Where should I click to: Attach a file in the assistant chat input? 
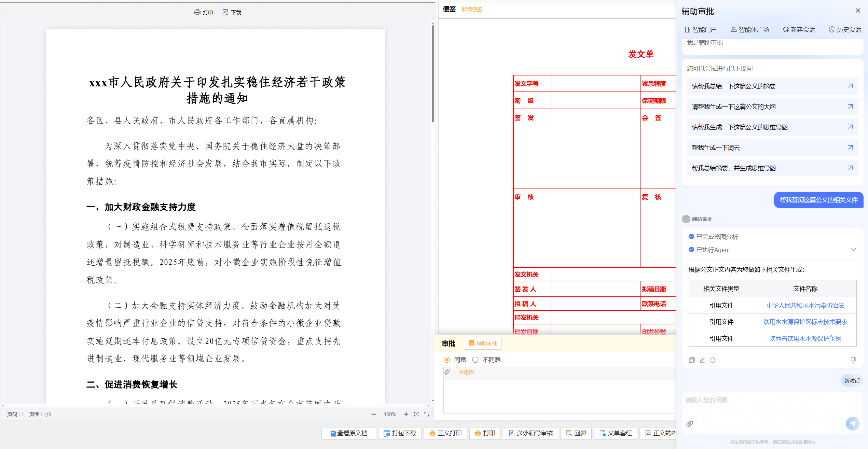690,423
